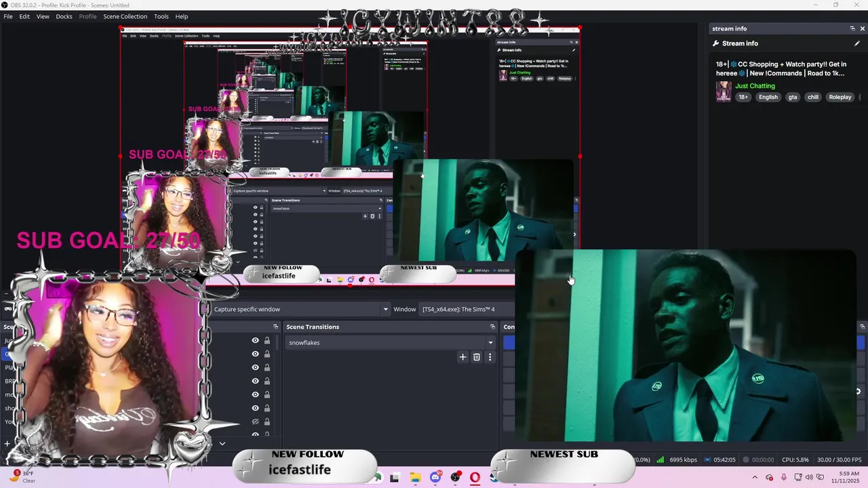
Task: Open the Window selector showing The Sims 4
Action: pyautogui.click(x=466, y=309)
